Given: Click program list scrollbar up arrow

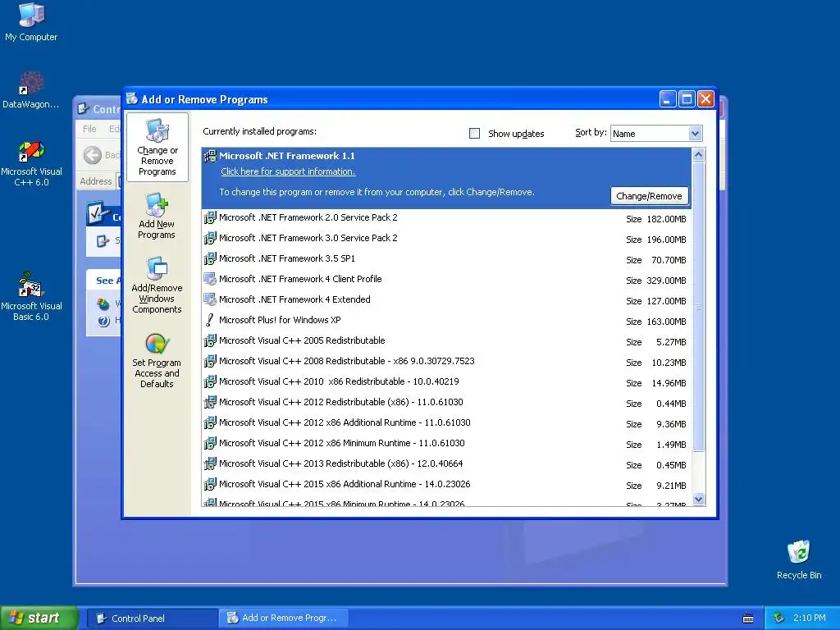Looking at the screenshot, I should (x=699, y=155).
